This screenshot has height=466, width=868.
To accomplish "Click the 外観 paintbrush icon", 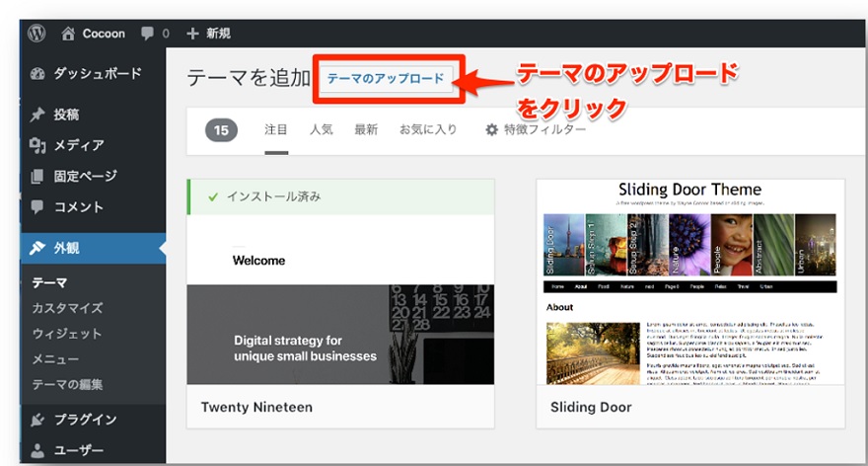I will tap(37, 248).
